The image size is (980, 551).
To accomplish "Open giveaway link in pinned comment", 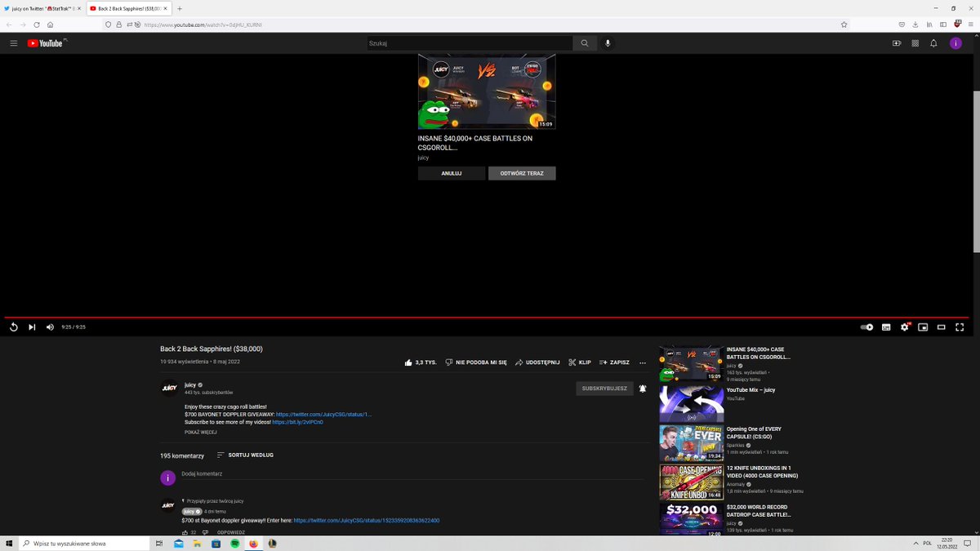I will 367,520.
